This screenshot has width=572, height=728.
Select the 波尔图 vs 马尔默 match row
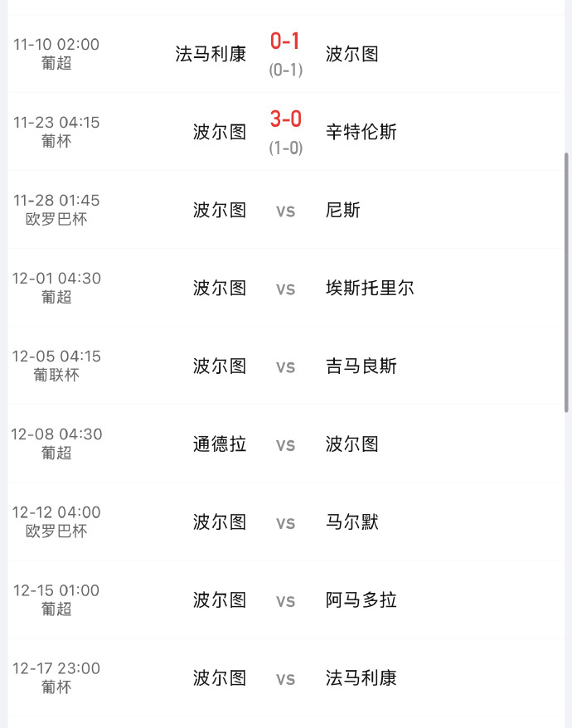[x=286, y=522]
